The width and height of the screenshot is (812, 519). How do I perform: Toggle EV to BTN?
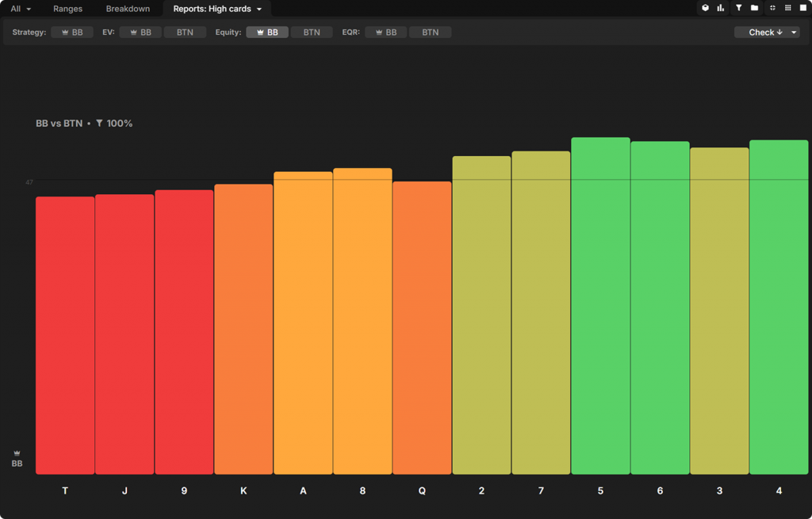click(x=185, y=32)
